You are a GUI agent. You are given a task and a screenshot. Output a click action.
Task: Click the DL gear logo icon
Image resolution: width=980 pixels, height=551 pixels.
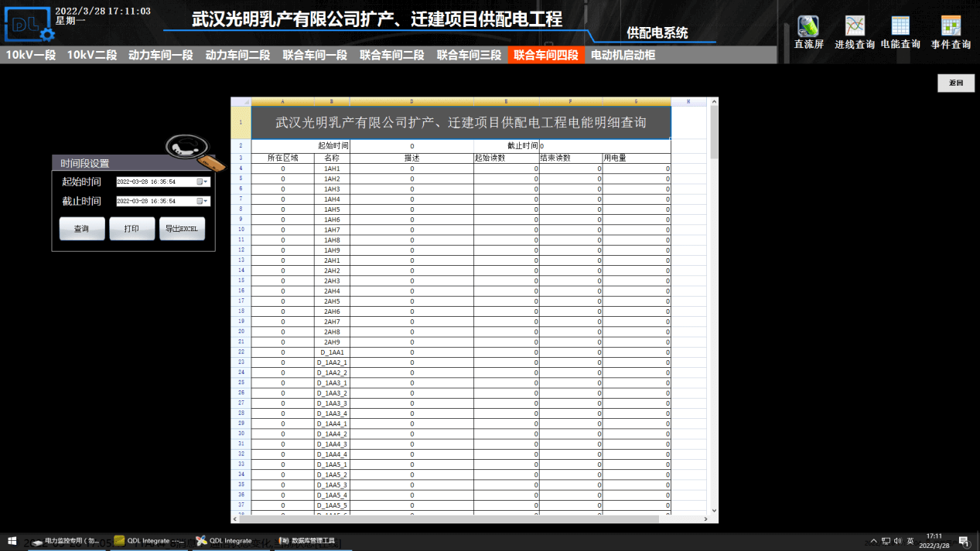pyautogui.click(x=28, y=25)
